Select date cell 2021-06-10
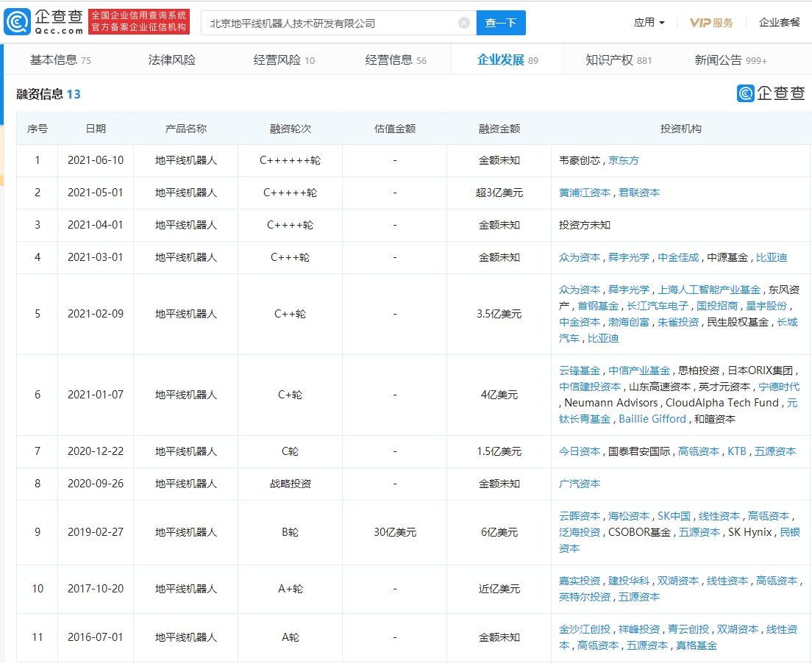Viewport: 812px width, 663px height. (96, 160)
